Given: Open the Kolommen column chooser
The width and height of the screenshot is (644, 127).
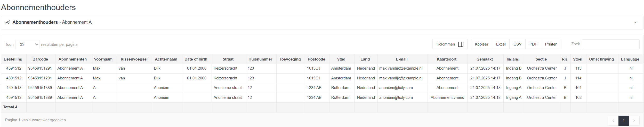Looking at the screenshot, I should coord(450,44).
